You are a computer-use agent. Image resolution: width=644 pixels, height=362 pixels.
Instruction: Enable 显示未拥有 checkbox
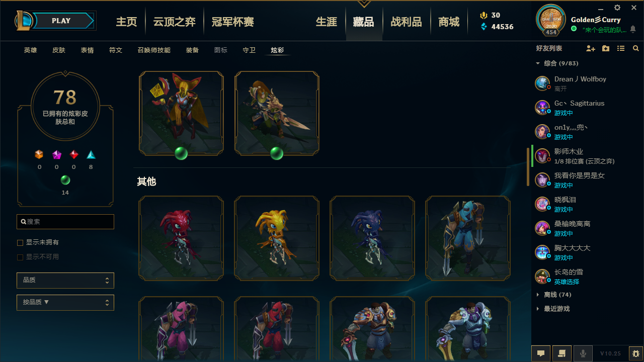click(x=20, y=243)
